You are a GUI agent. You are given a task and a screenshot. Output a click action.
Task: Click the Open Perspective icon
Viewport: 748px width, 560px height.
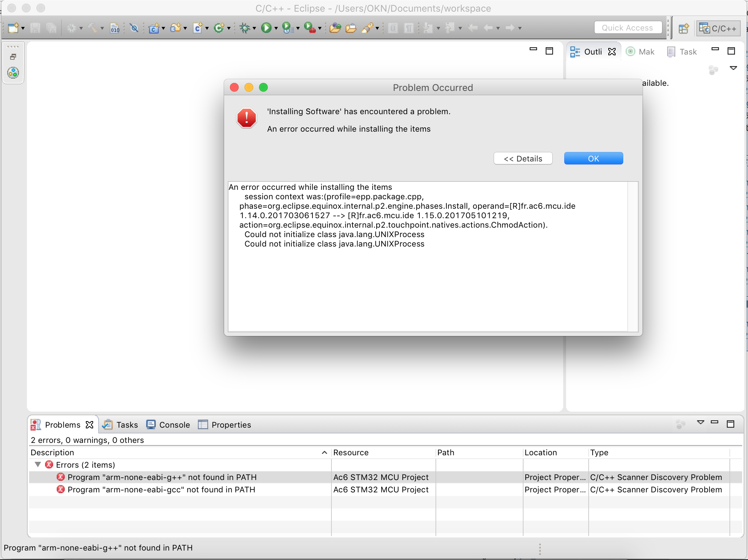tap(684, 28)
